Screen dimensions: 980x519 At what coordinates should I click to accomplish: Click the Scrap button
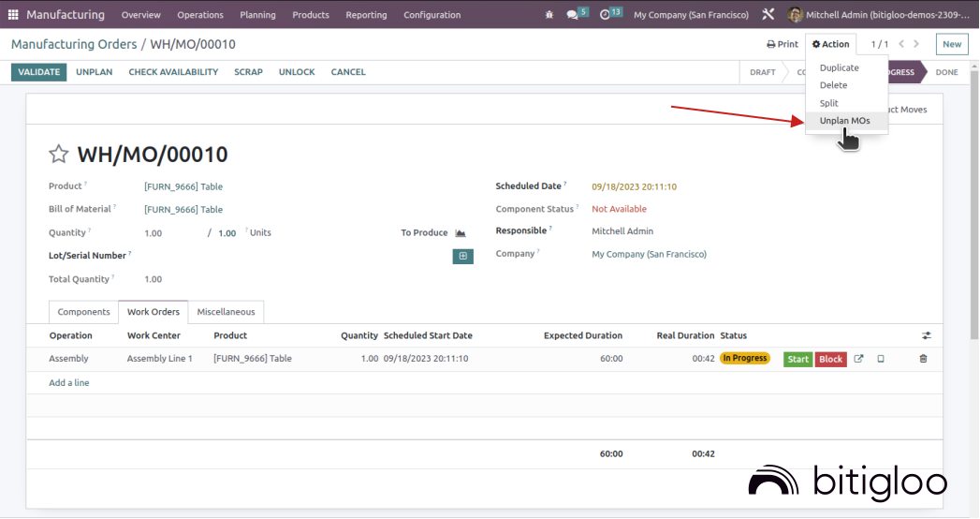(x=248, y=72)
